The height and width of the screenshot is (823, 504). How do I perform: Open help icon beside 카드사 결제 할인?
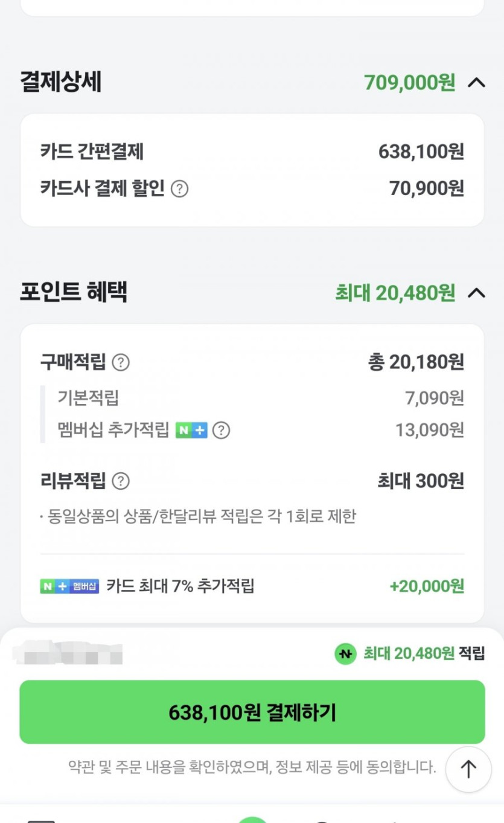(179, 189)
